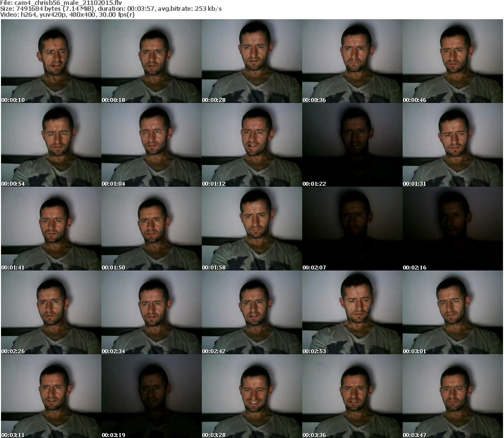The width and height of the screenshot is (504, 438).
Task: Pick the dark frame at 00:02:16
Action: click(x=453, y=229)
